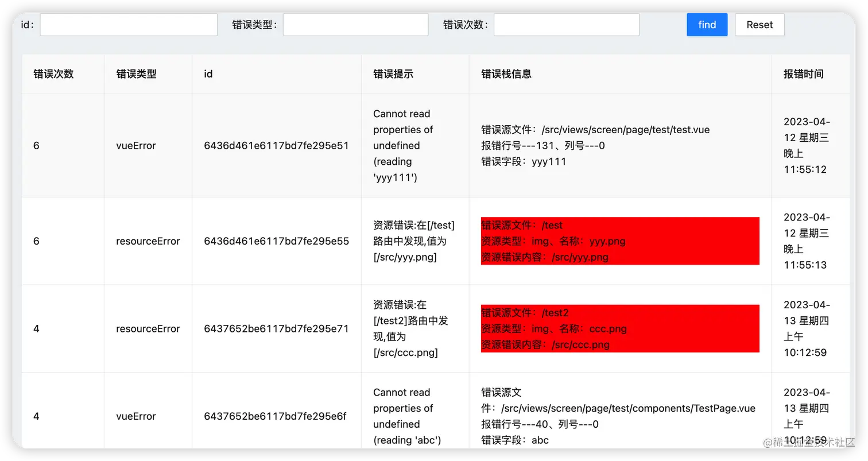Click error count 6 in the yyy111 row
868x461 pixels.
pos(36,146)
